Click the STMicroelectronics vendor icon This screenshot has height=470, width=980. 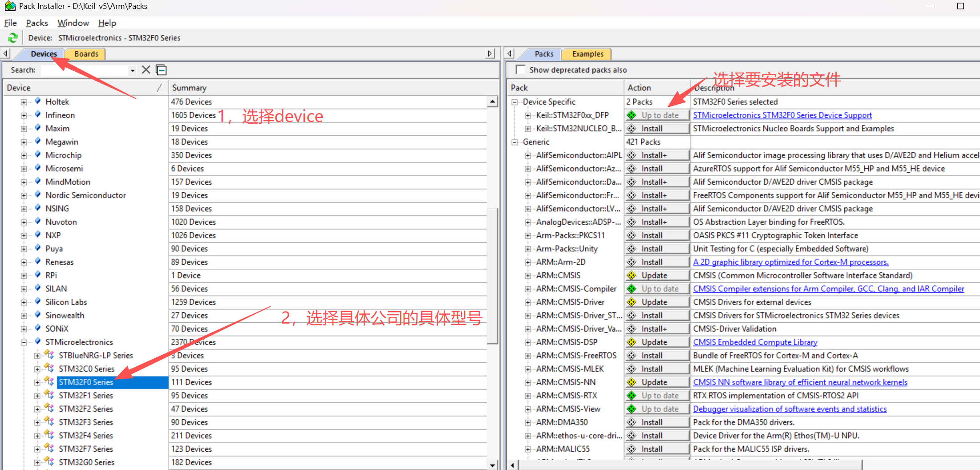pos(38,341)
